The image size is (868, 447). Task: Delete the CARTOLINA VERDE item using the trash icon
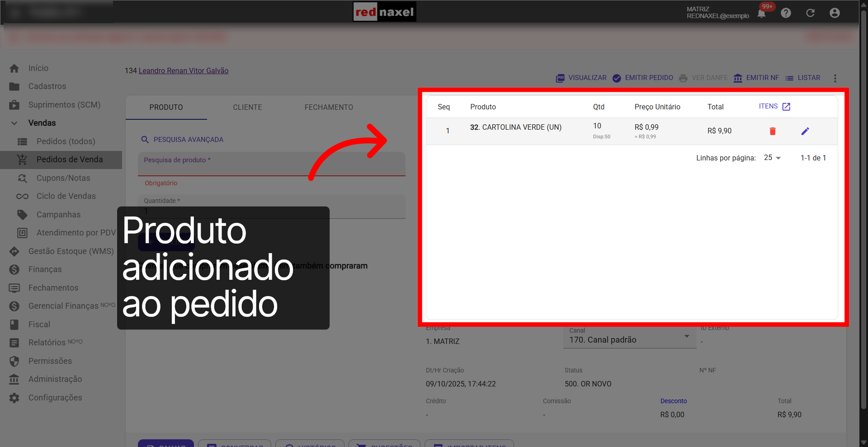[773, 131]
